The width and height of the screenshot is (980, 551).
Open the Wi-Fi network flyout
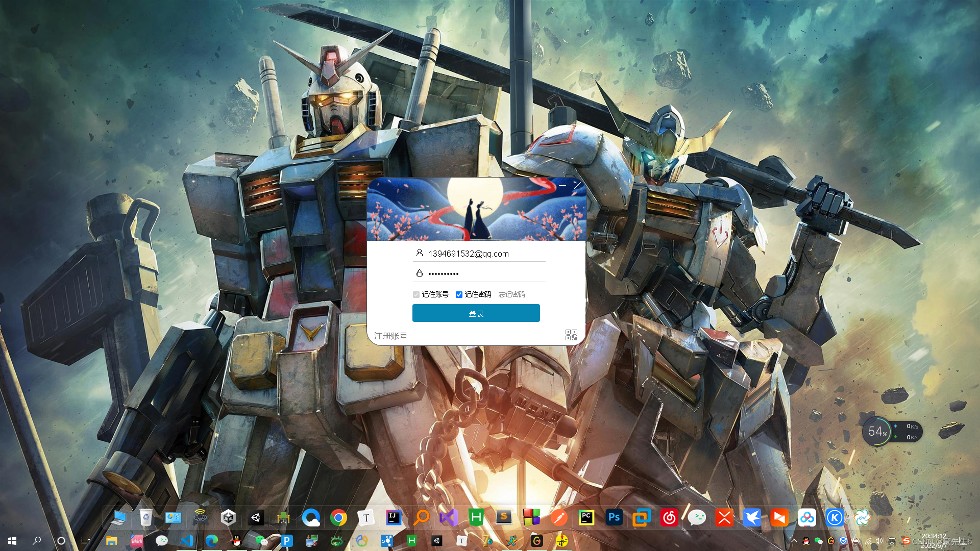(x=868, y=541)
